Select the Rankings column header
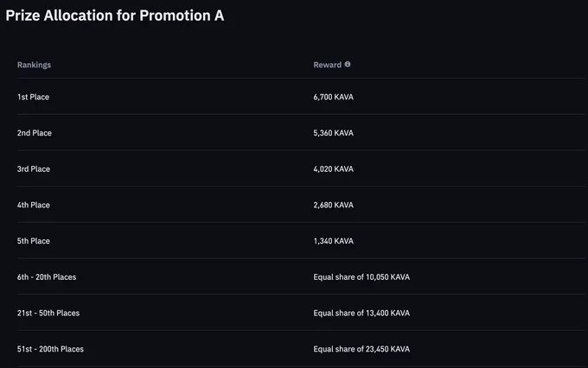 [x=34, y=65]
